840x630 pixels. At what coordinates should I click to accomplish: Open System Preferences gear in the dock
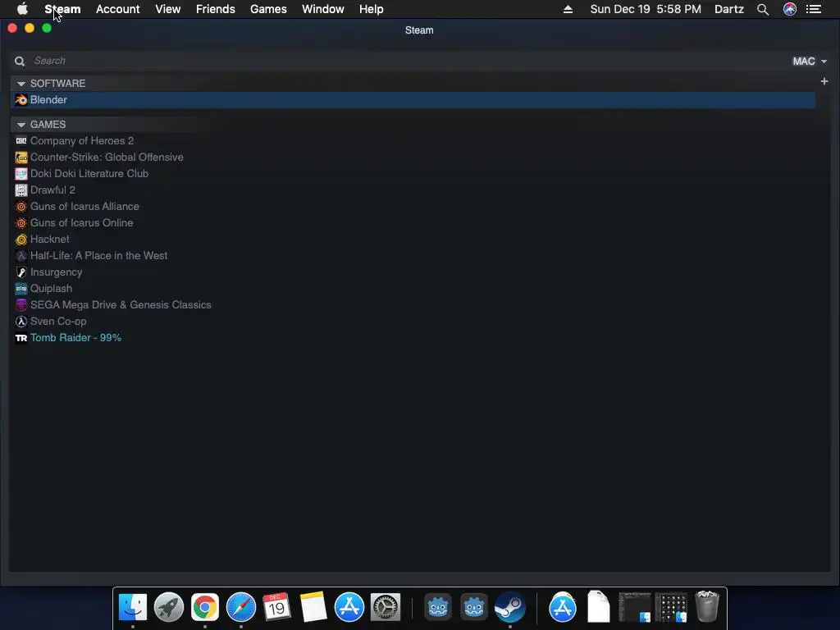point(386,607)
